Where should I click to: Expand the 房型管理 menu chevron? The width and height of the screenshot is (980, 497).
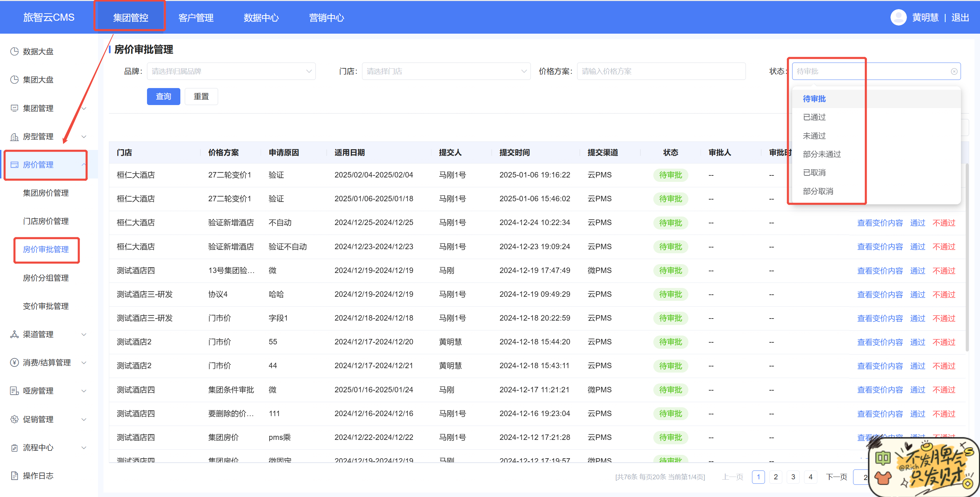pos(84,136)
